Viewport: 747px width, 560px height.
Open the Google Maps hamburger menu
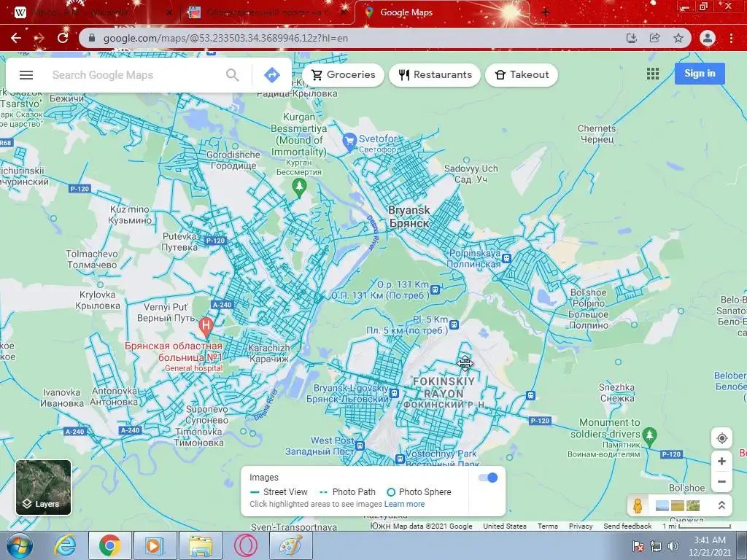tap(26, 75)
